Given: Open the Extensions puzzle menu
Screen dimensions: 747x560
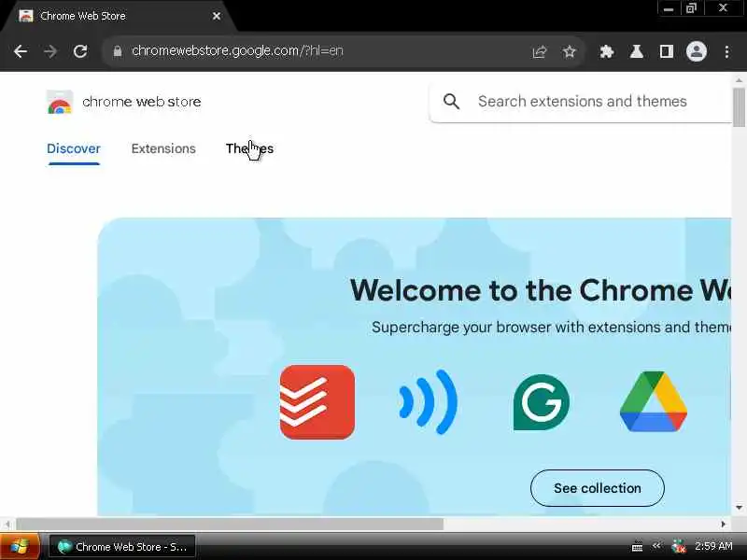Looking at the screenshot, I should tap(606, 51).
